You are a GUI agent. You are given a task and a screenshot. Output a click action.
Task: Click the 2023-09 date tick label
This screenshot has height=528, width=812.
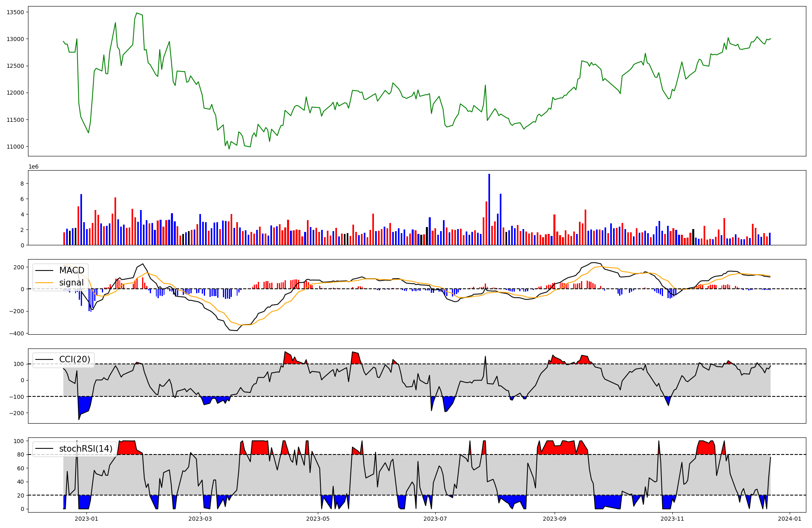pyautogui.click(x=554, y=519)
